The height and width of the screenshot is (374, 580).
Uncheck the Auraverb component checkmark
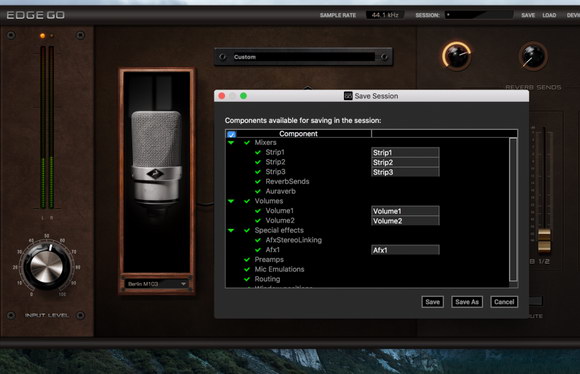coord(258,192)
